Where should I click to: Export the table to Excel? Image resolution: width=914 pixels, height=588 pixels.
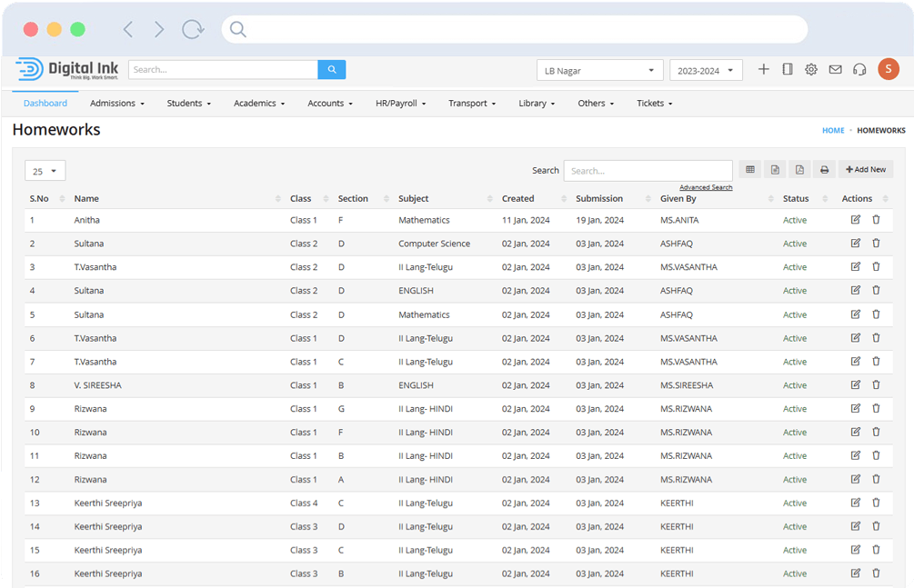(x=775, y=169)
